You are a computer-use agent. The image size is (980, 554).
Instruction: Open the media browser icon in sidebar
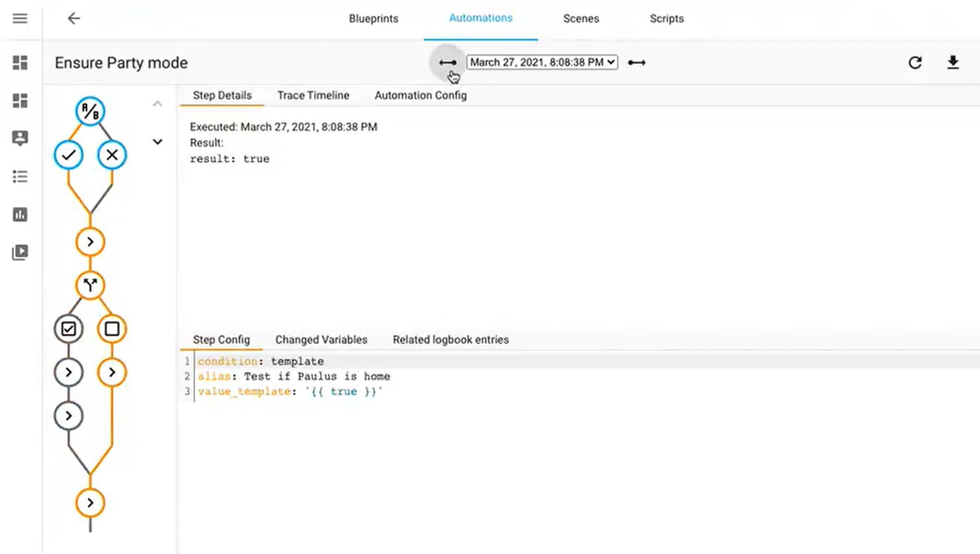tap(20, 252)
